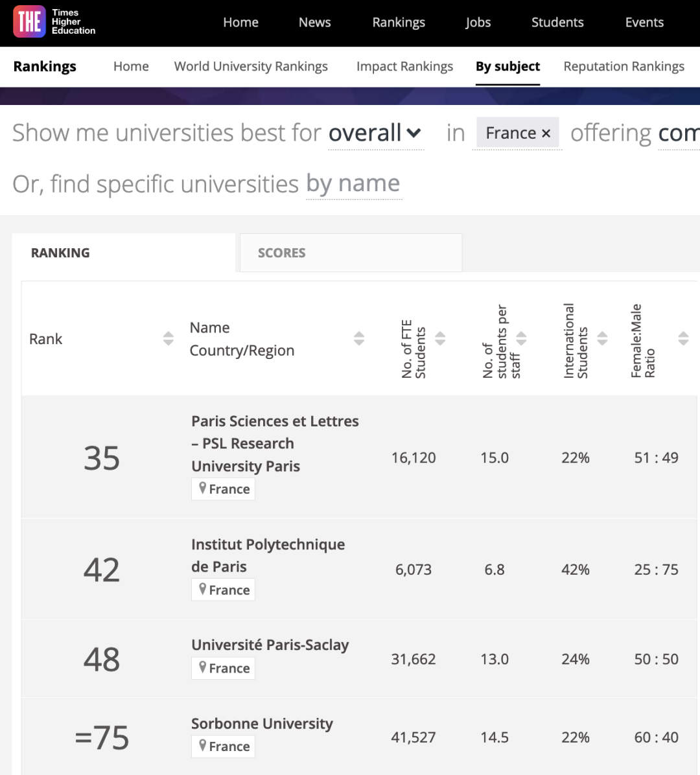Click location pin on Paris-Saclay France tag

pyautogui.click(x=202, y=667)
